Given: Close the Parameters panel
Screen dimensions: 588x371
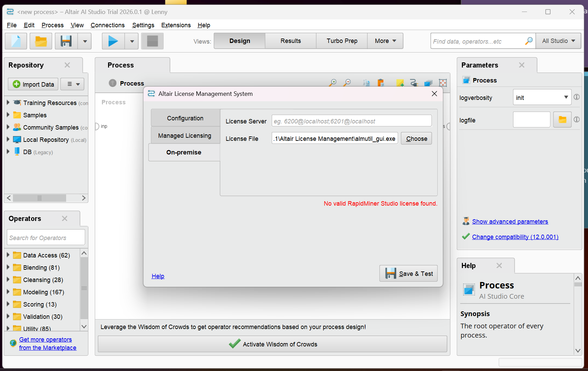Looking at the screenshot, I should click(x=522, y=65).
